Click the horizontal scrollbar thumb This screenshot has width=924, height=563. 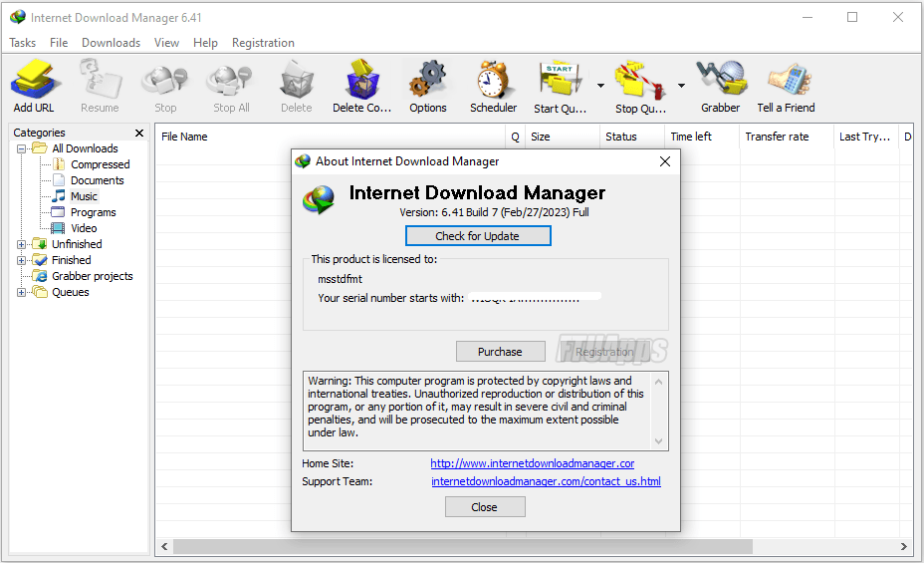tap(462, 546)
